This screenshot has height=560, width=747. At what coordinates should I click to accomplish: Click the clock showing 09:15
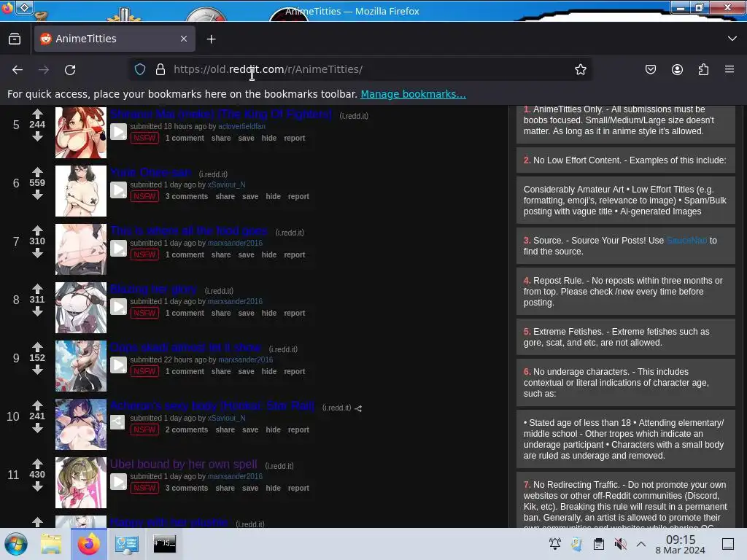pos(680,544)
